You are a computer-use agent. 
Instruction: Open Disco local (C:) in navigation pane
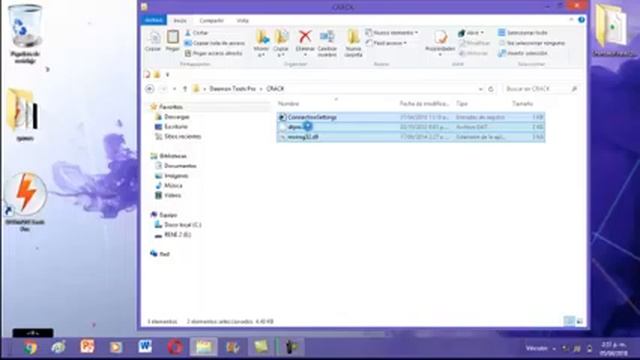pyautogui.click(x=182, y=224)
